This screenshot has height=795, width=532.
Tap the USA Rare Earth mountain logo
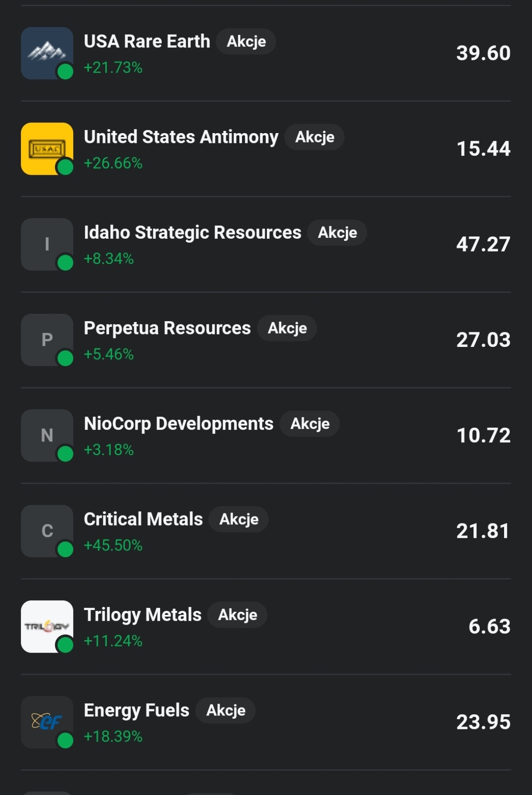(47, 53)
